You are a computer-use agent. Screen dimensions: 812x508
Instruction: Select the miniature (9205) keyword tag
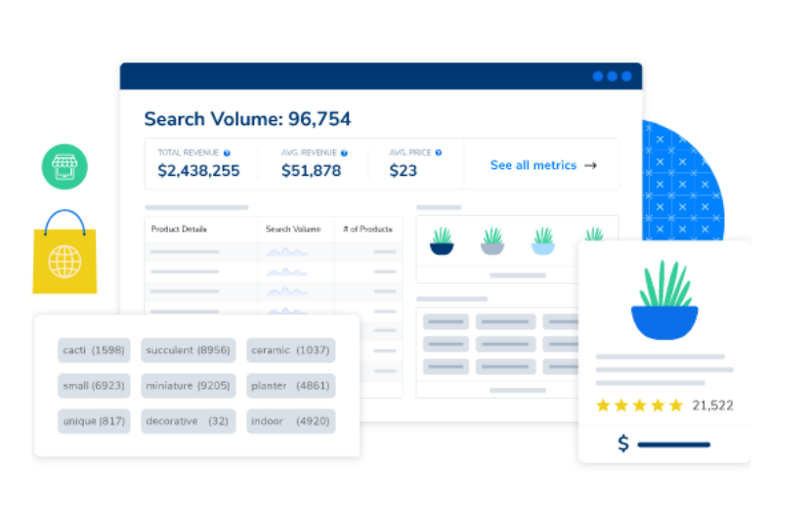[188, 386]
